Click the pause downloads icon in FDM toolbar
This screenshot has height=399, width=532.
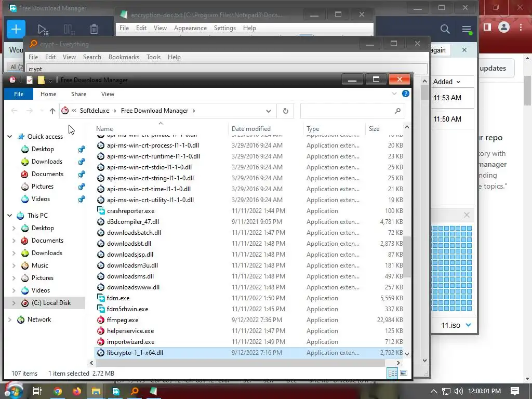pos(69,30)
